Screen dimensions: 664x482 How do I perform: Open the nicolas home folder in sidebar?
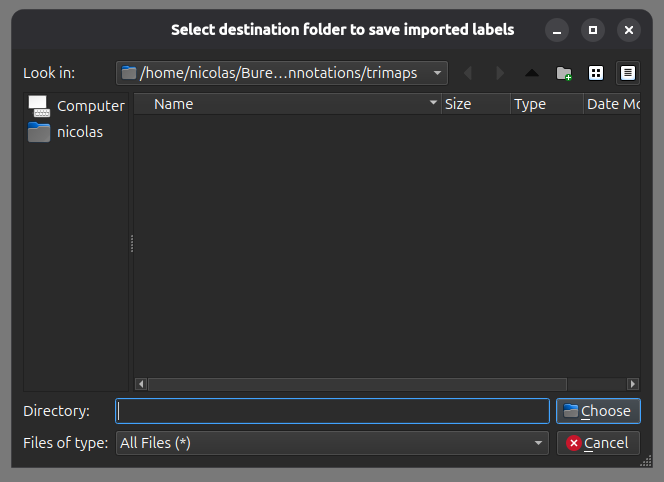click(x=76, y=132)
